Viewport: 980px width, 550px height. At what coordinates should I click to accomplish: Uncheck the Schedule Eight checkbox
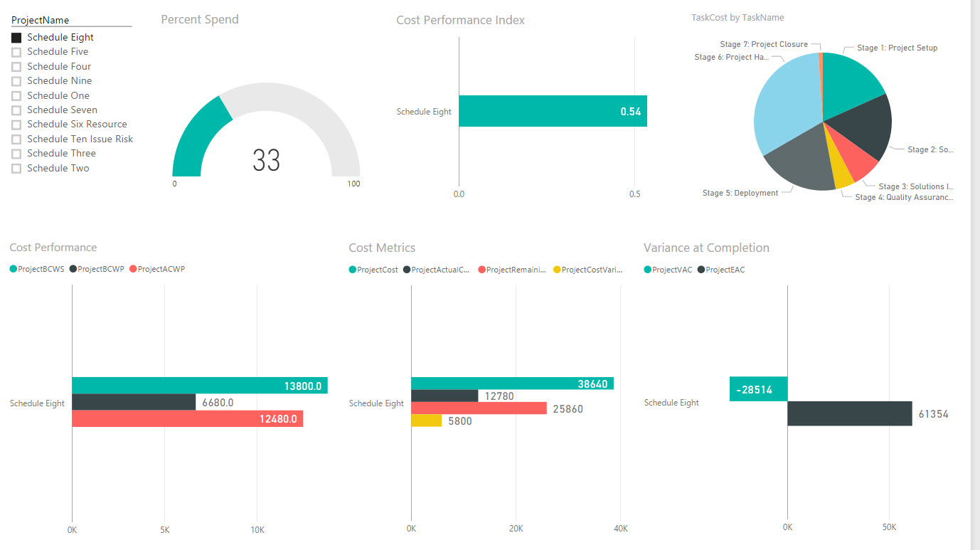[x=17, y=36]
